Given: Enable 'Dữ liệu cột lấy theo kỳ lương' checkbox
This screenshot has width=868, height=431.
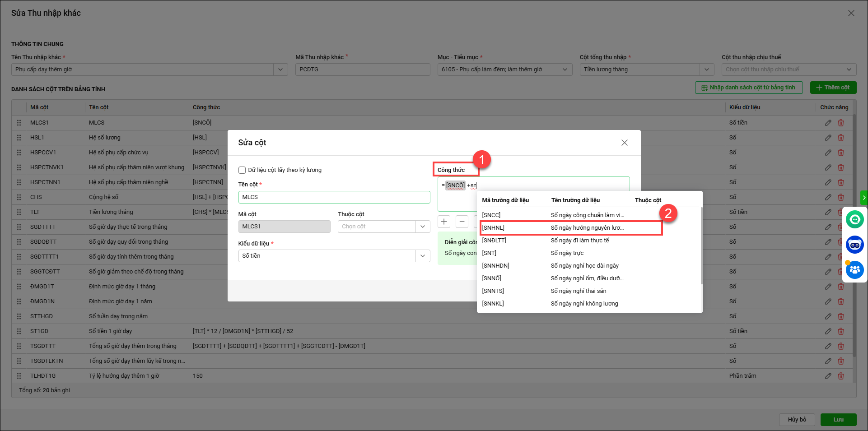Looking at the screenshot, I should [242, 170].
